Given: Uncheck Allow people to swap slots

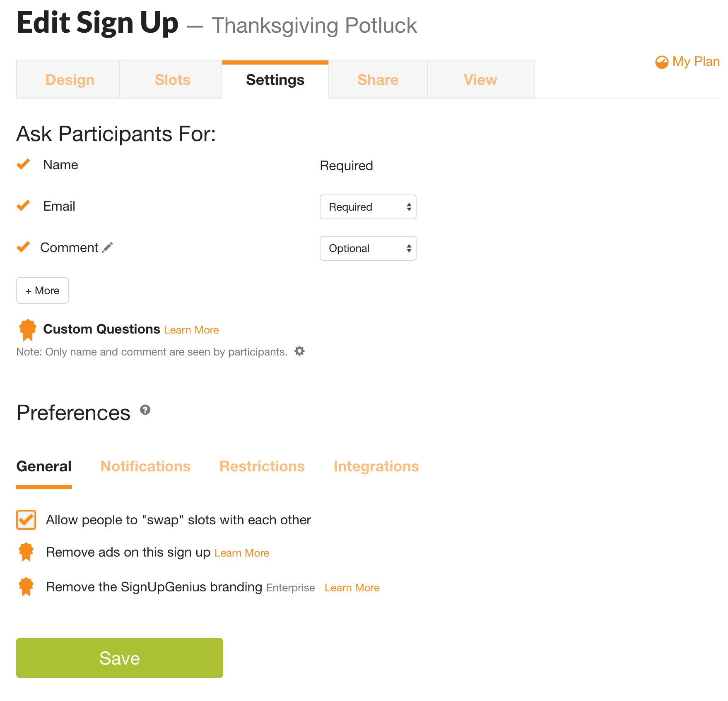Looking at the screenshot, I should pos(26,520).
